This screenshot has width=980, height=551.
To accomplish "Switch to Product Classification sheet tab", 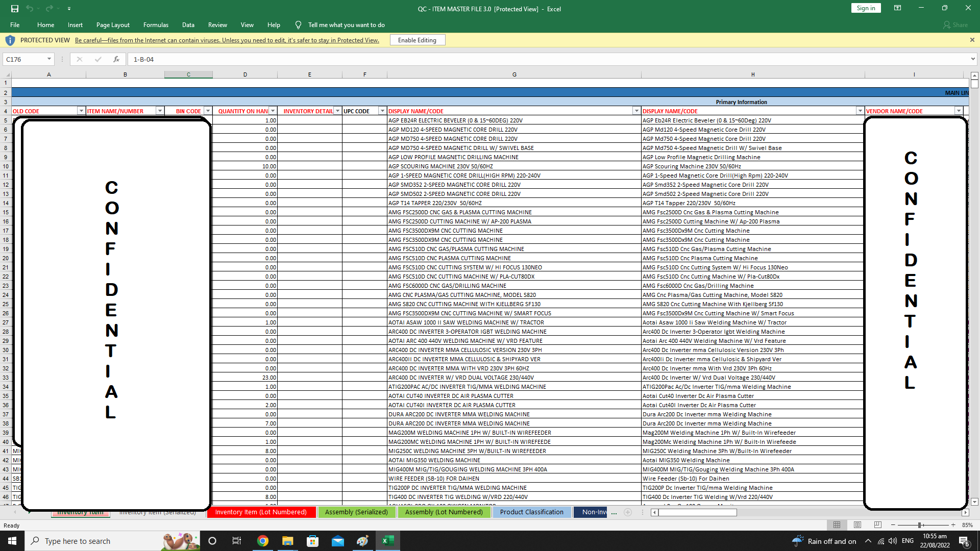I will tap(531, 512).
